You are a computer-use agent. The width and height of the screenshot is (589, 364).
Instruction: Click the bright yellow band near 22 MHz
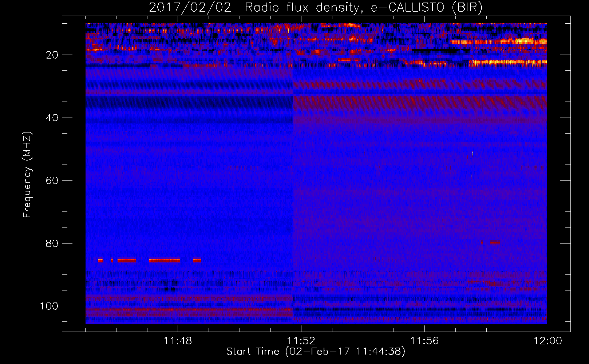point(508,63)
